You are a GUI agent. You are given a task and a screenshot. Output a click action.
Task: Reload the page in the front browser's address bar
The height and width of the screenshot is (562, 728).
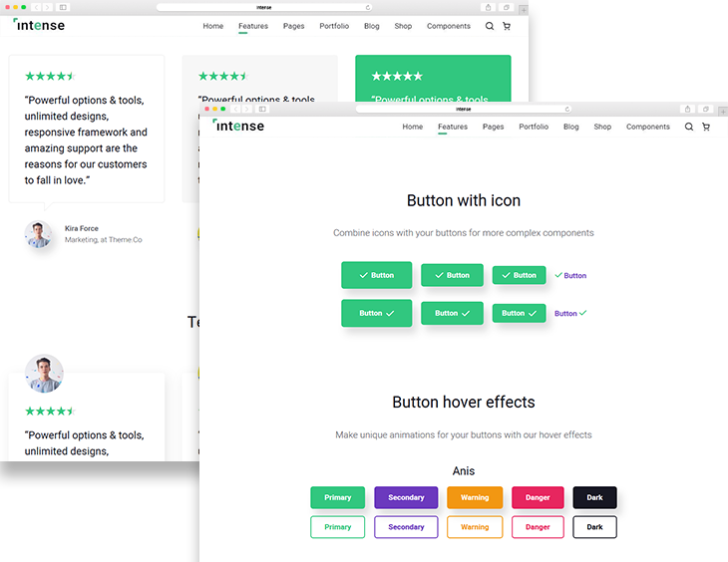[x=567, y=109]
